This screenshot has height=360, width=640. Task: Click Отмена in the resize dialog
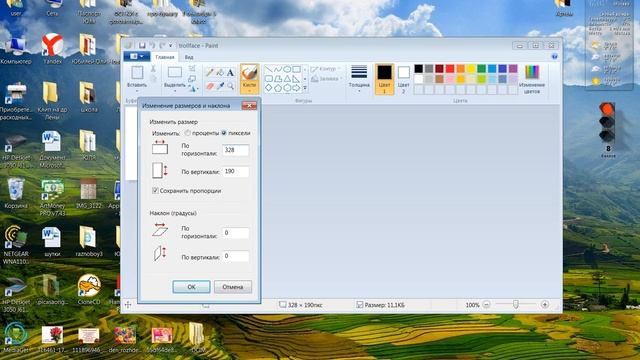point(233,287)
